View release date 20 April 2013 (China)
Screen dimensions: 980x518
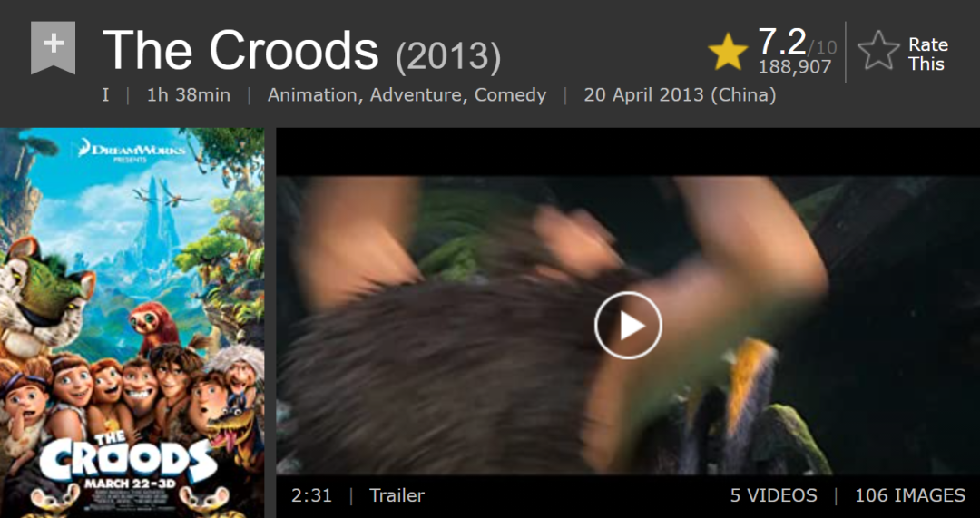click(680, 95)
